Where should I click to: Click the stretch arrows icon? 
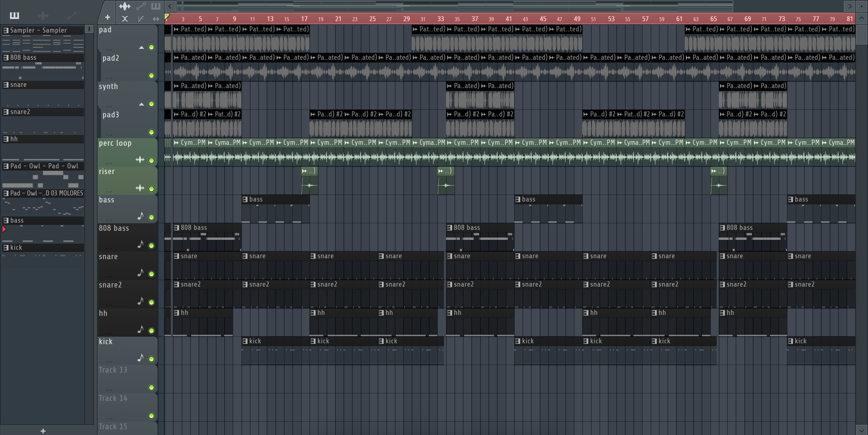[x=156, y=19]
